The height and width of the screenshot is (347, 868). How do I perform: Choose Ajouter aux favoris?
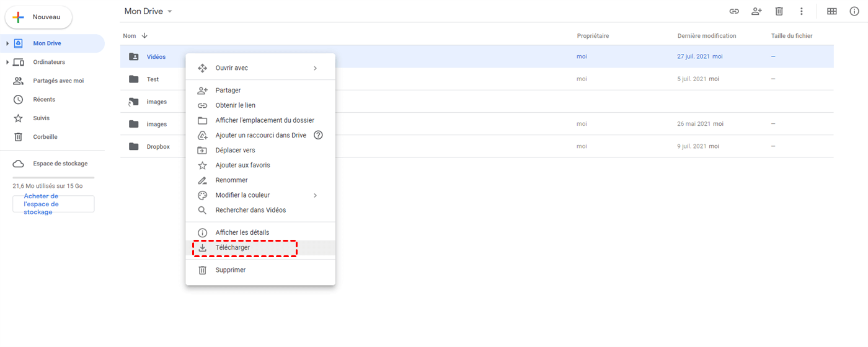(x=260, y=165)
